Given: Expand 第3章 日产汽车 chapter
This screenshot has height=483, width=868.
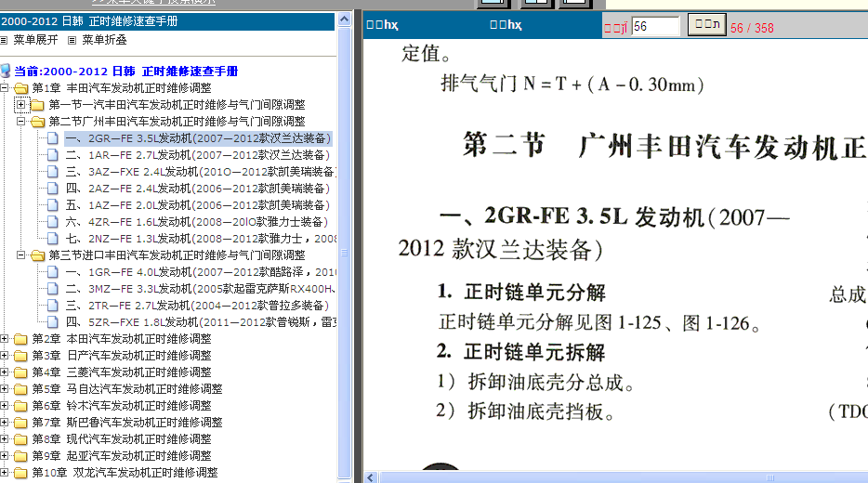Looking at the screenshot, I should coord(5,355).
